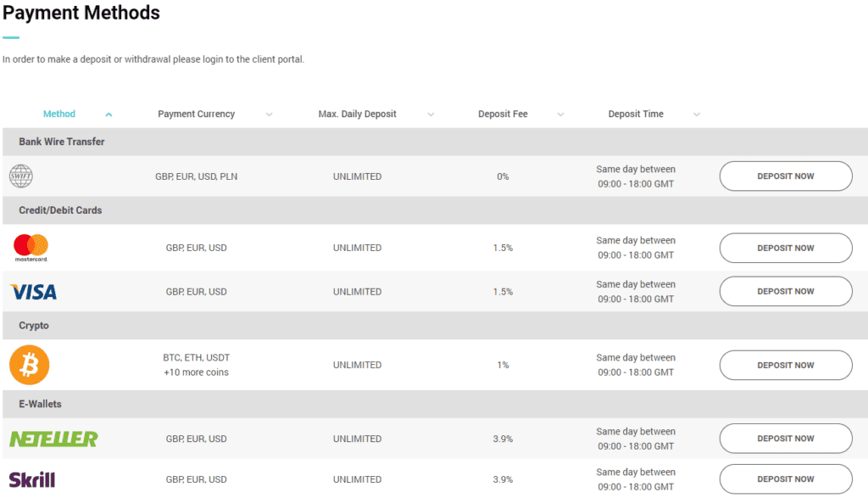Click Deposit Now in the Skrill row

pos(785,479)
